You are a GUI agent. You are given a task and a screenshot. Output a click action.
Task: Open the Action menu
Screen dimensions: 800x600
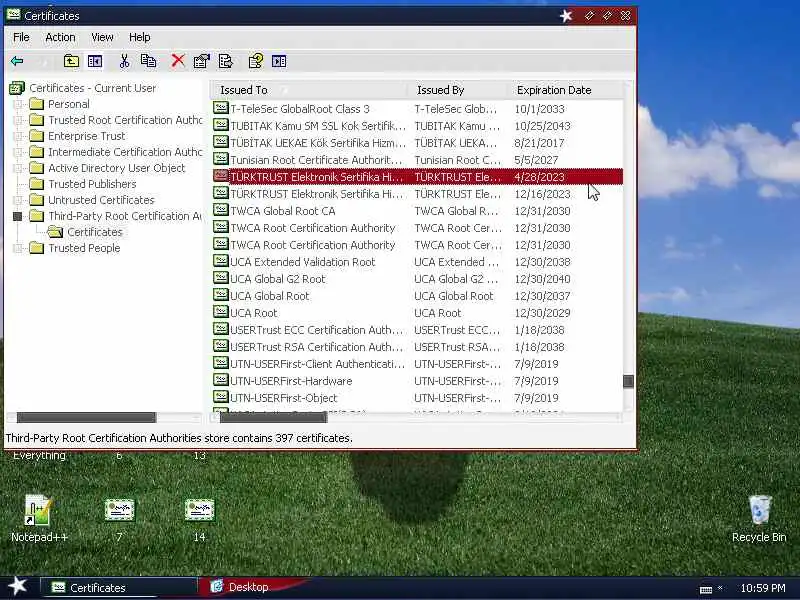coord(60,37)
